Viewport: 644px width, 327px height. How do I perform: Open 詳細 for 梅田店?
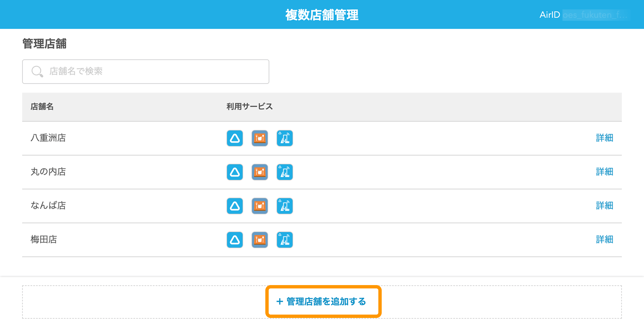(604, 239)
